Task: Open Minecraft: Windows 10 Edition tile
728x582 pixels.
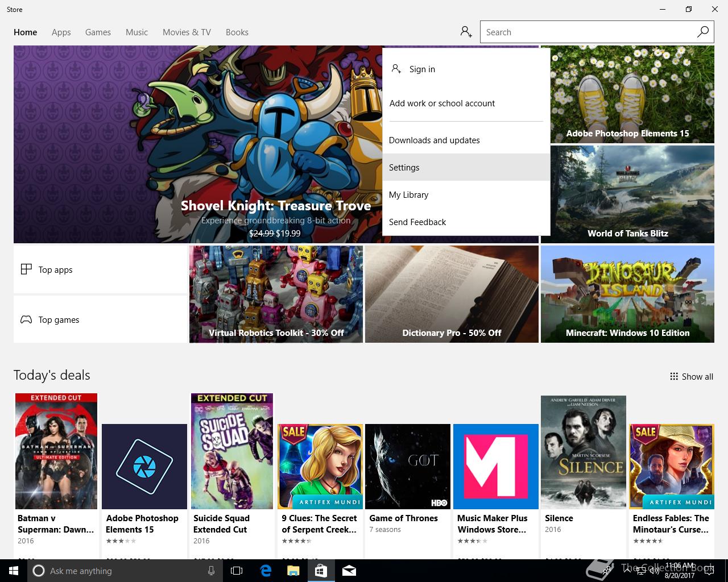Action: coord(627,294)
